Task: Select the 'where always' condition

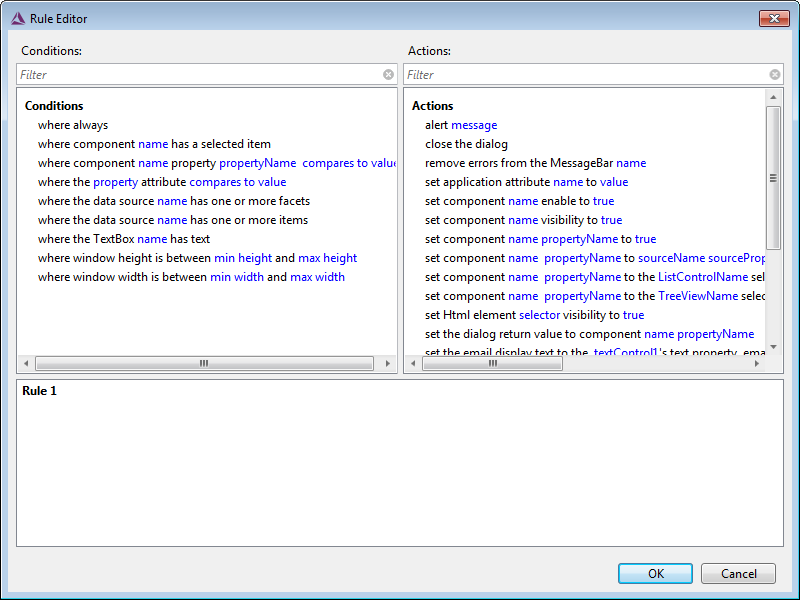Action: [73, 125]
